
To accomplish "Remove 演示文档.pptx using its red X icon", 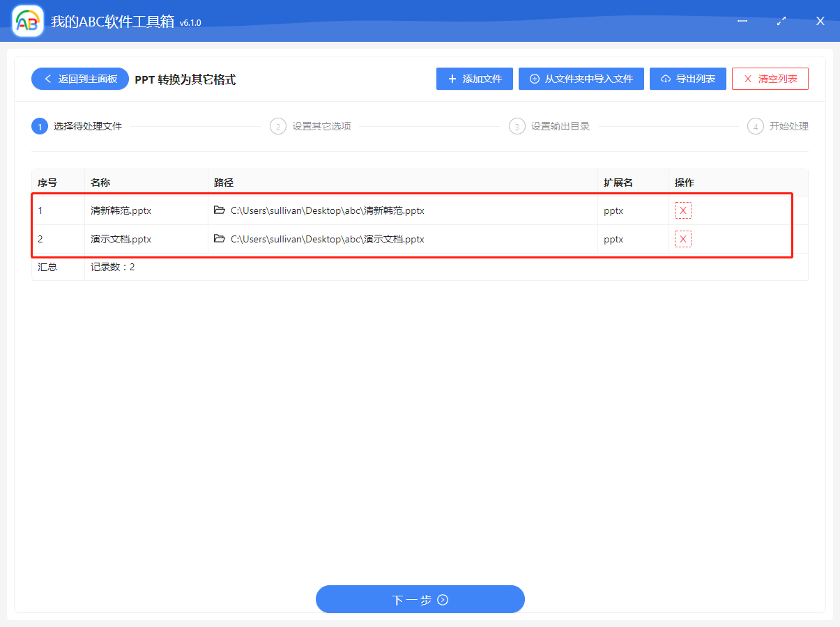I will pyautogui.click(x=682, y=239).
